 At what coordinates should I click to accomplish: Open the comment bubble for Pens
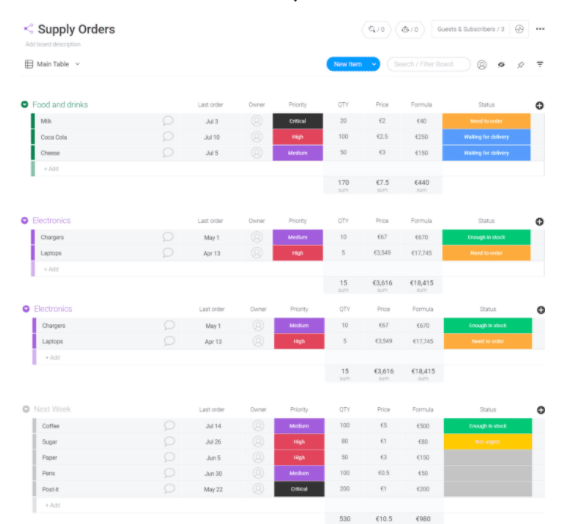point(169,473)
